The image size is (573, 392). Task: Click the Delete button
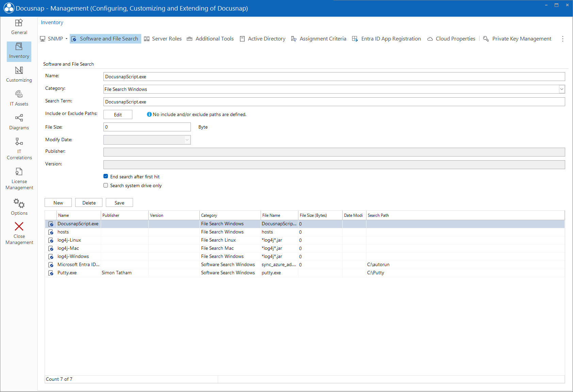[89, 203]
